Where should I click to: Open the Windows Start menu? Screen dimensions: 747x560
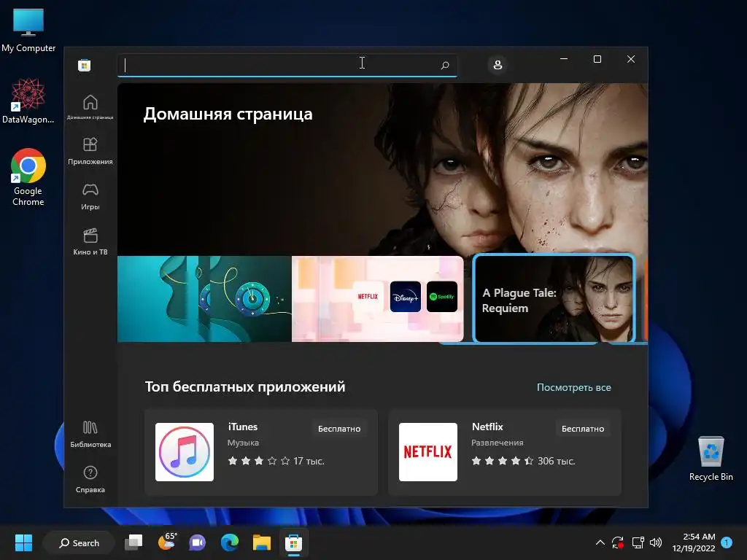23,542
